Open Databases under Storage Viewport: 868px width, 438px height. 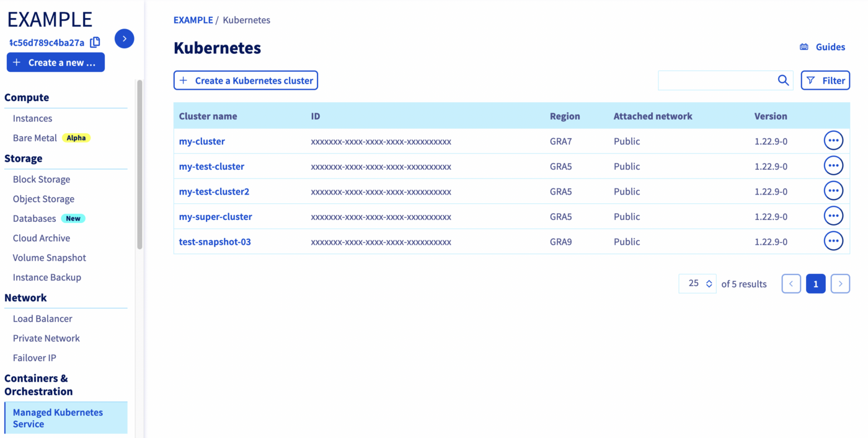tap(34, 218)
